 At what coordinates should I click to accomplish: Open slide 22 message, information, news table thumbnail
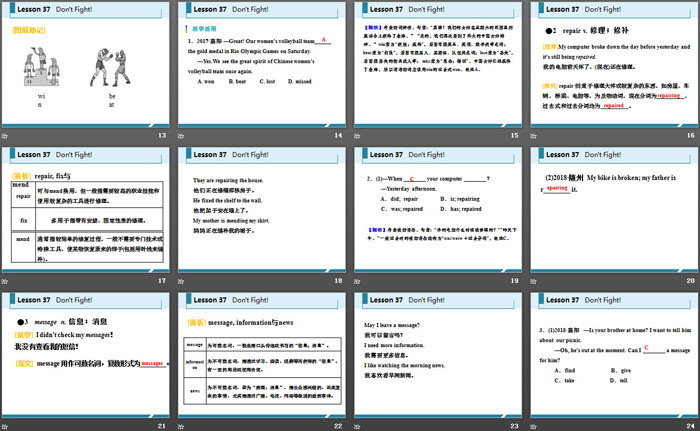point(262,355)
